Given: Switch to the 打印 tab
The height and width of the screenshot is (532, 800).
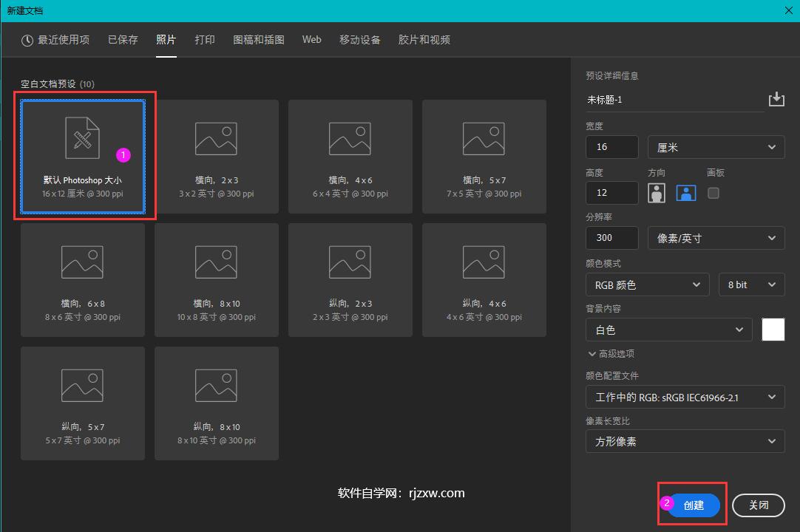Looking at the screenshot, I should point(205,40).
